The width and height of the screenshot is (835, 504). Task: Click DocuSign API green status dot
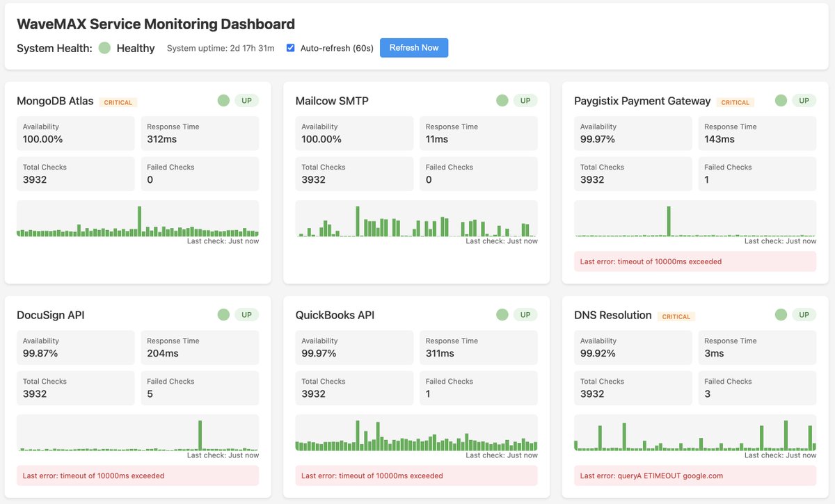[x=223, y=315]
